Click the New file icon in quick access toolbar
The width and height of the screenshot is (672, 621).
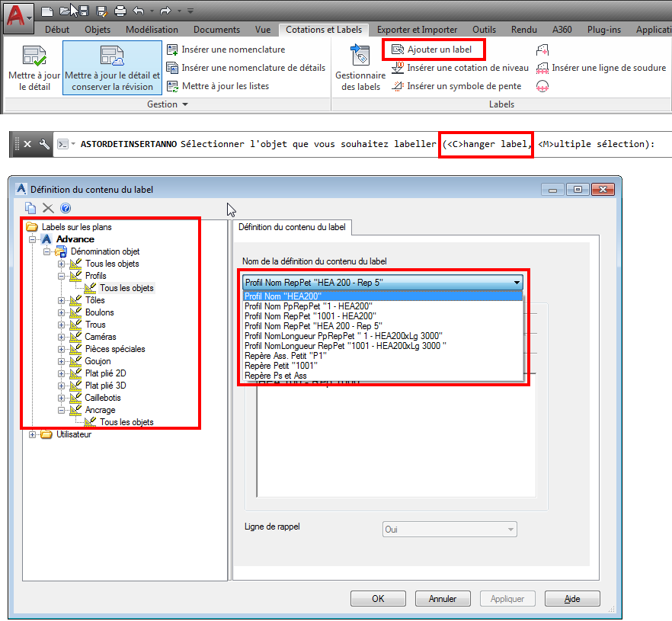(x=47, y=11)
